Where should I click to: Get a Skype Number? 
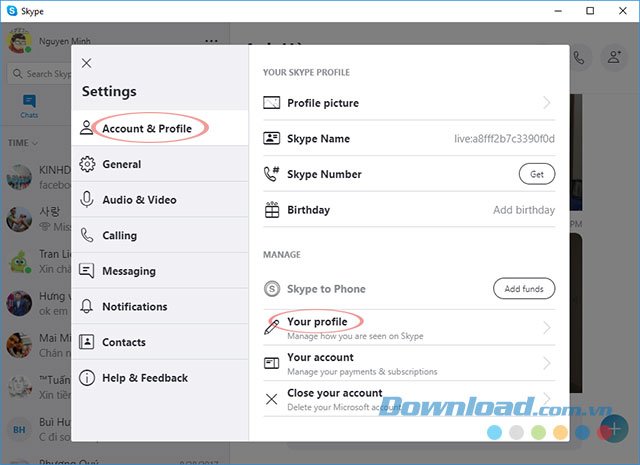(537, 174)
